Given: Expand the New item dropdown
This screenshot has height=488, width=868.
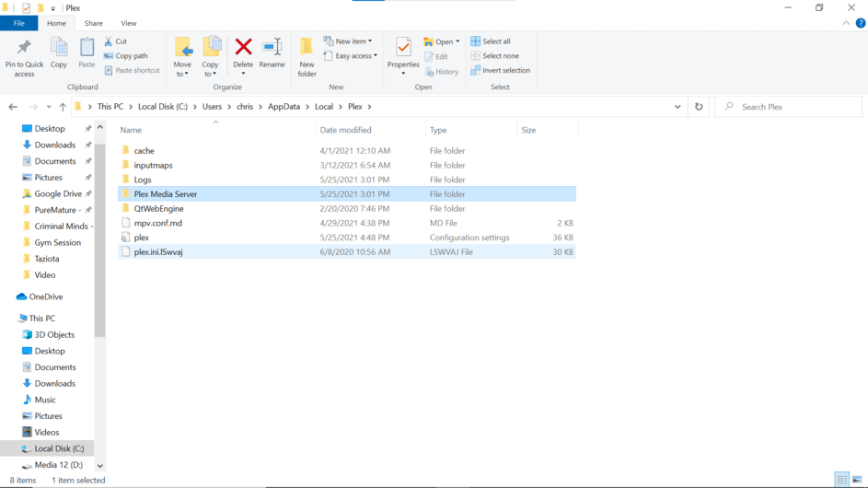Looking at the screenshot, I should point(348,41).
